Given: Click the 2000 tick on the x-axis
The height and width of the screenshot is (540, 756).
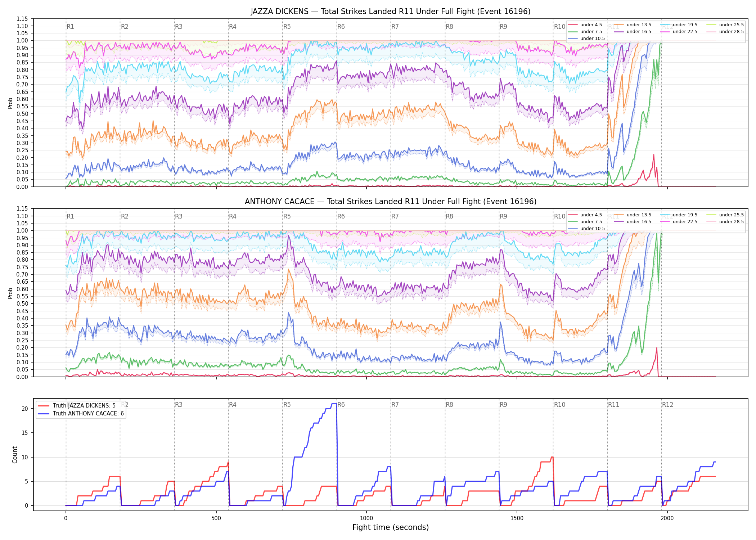Looking at the screenshot, I should pos(667,518).
